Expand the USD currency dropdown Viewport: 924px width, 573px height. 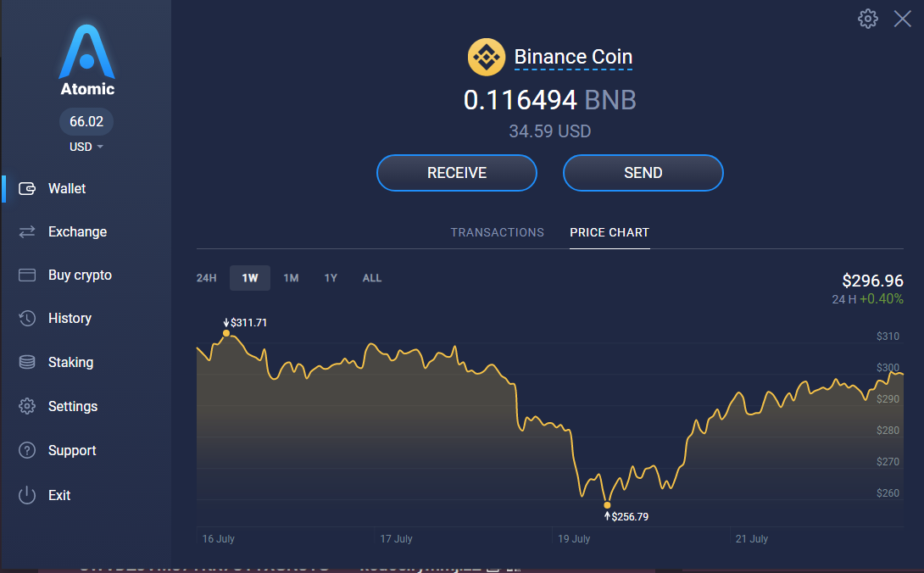[86, 147]
